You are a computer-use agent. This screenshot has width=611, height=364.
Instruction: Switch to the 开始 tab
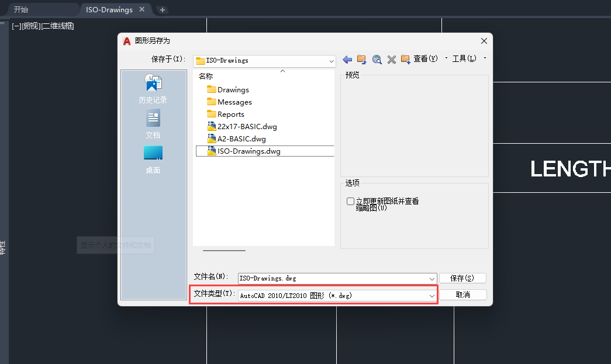pyautogui.click(x=21, y=9)
